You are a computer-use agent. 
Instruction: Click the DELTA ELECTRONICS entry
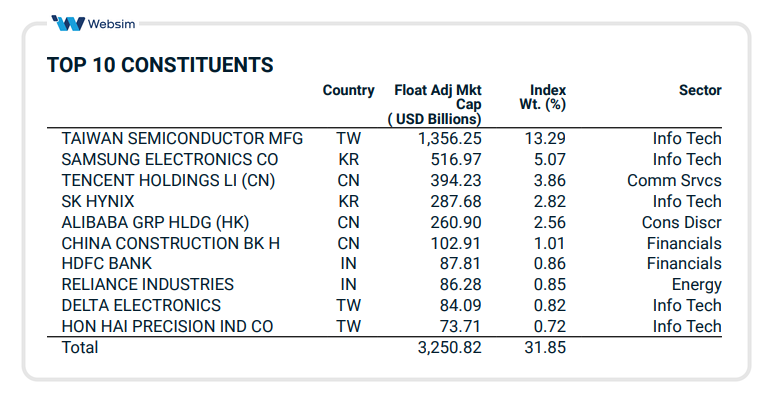(141, 306)
